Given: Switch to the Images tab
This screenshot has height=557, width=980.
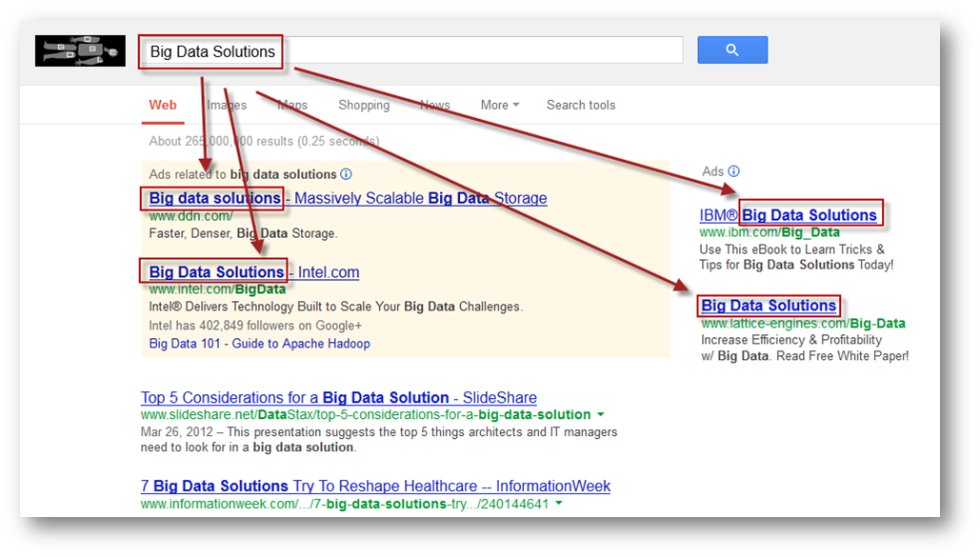Looking at the screenshot, I should pyautogui.click(x=227, y=105).
